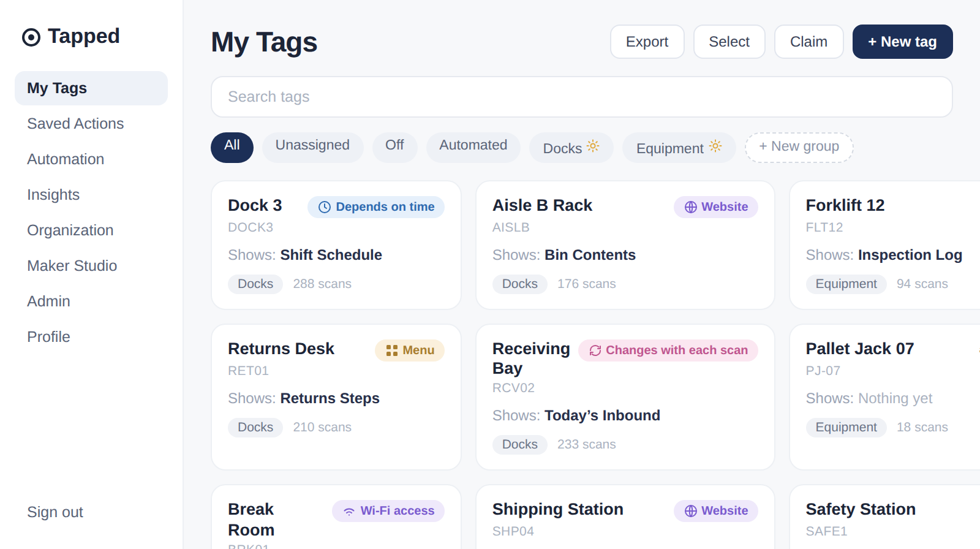Open the Aisle B Rack card title
980x549 pixels.
point(542,205)
